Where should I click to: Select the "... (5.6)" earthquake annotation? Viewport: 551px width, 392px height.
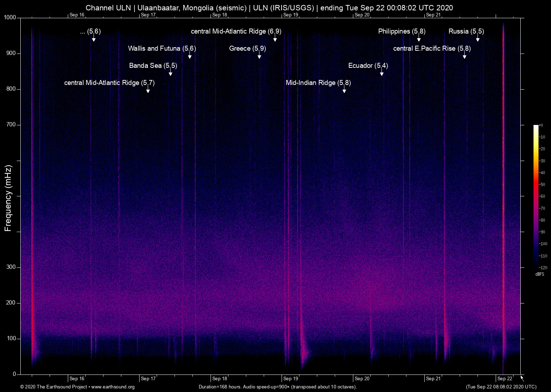(x=91, y=31)
